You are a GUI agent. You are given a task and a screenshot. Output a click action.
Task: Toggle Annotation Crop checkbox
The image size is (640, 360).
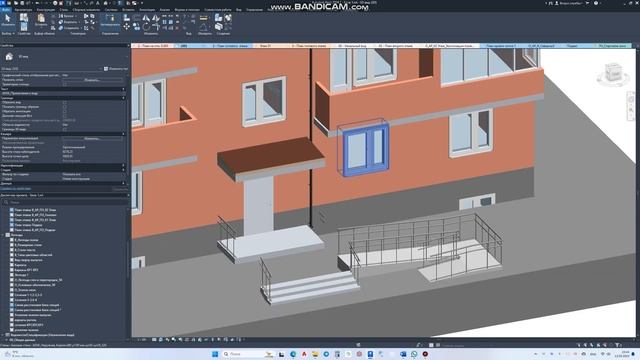pos(64,111)
